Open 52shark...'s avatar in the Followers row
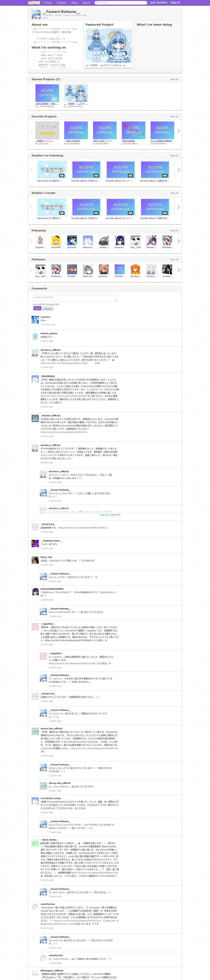This screenshot has height=980, width=210. (x=56, y=269)
